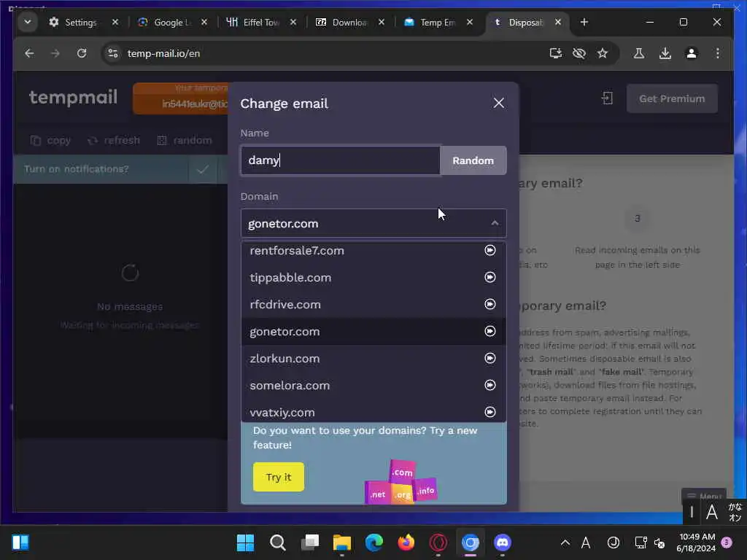Open Discord from taskbar
Viewport: 747px width, 560px height.
coord(502,542)
